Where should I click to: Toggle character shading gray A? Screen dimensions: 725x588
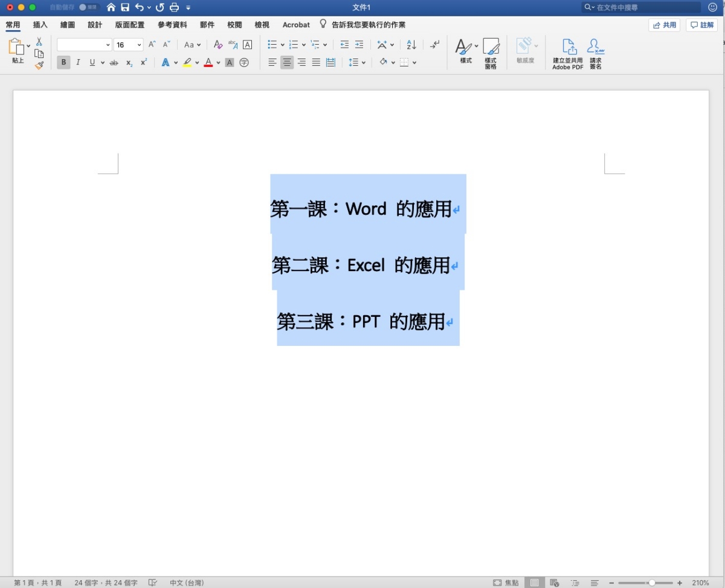[x=230, y=62]
